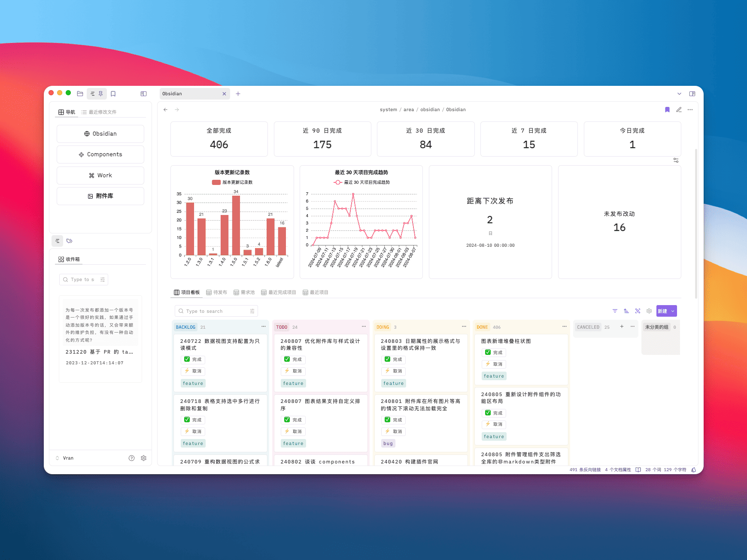
Task: Switch to 需求池 tab
Action: pyautogui.click(x=244, y=292)
